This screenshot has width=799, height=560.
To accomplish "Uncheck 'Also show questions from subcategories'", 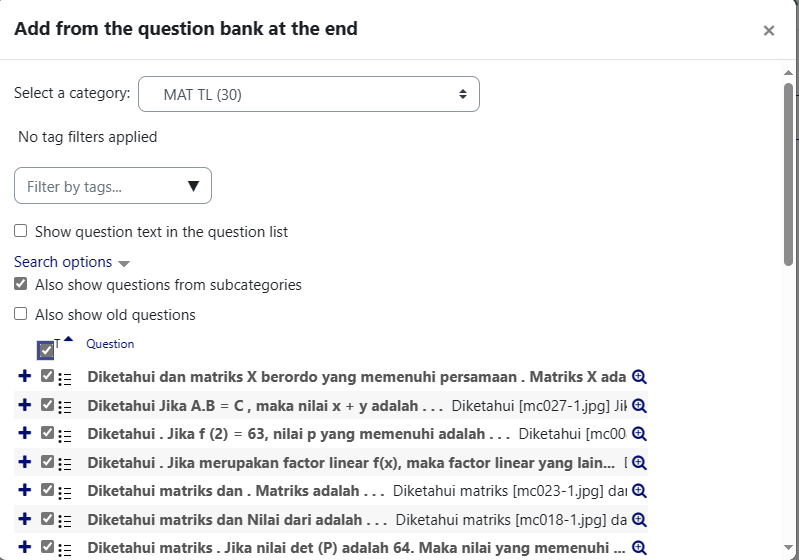I will pyautogui.click(x=20, y=284).
